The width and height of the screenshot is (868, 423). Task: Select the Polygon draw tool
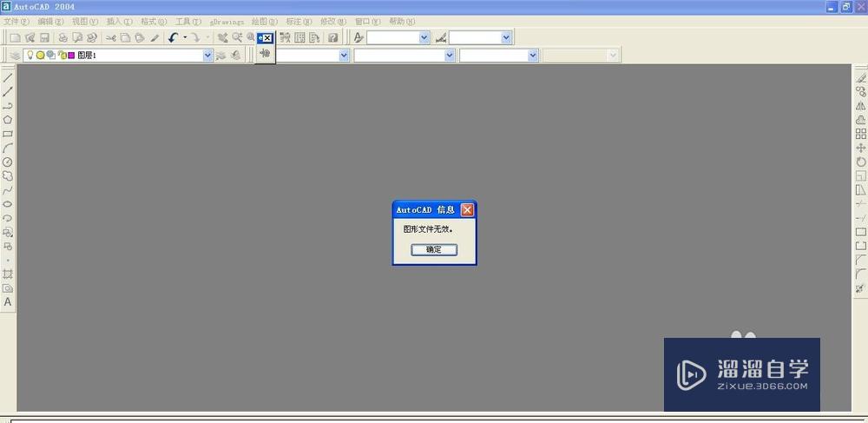8,120
